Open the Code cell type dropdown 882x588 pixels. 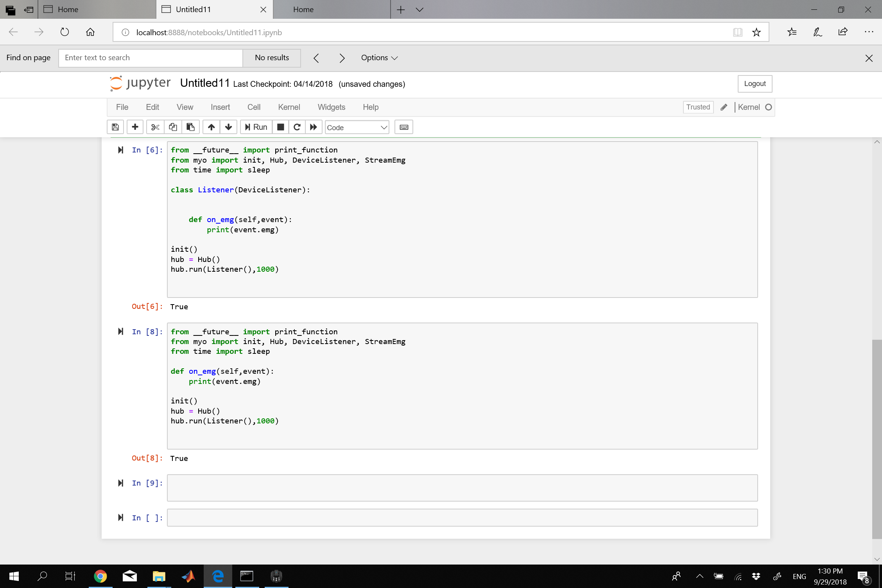click(357, 127)
